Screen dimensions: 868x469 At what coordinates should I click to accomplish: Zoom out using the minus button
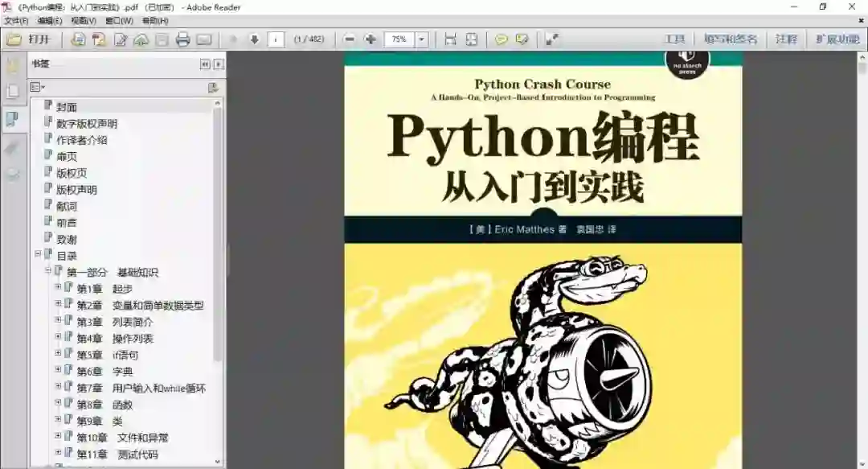(x=350, y=39)
